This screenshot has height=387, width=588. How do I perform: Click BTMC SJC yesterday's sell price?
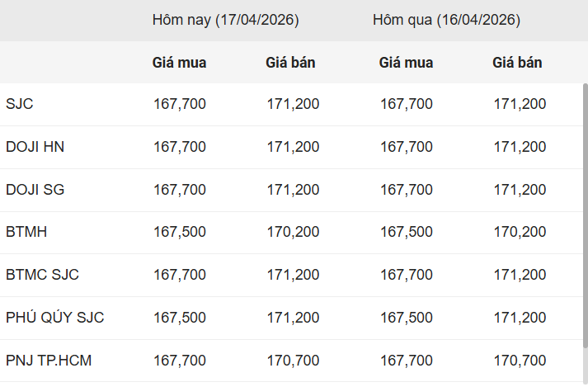tap(520, 275)
